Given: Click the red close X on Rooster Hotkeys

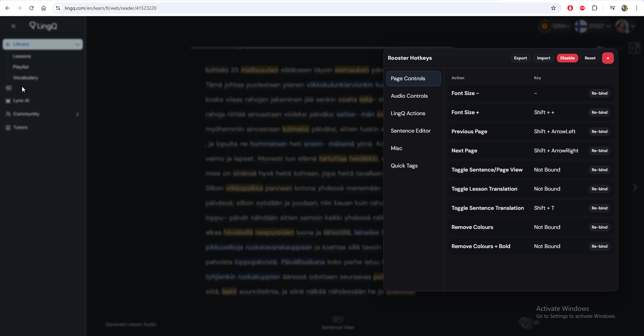Looking at the screenshot, I should click(607, 58).
